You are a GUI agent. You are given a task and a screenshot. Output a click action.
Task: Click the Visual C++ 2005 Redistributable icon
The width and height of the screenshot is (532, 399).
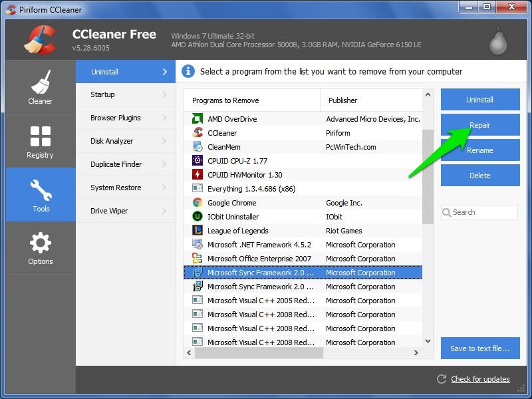pos(197,301)
